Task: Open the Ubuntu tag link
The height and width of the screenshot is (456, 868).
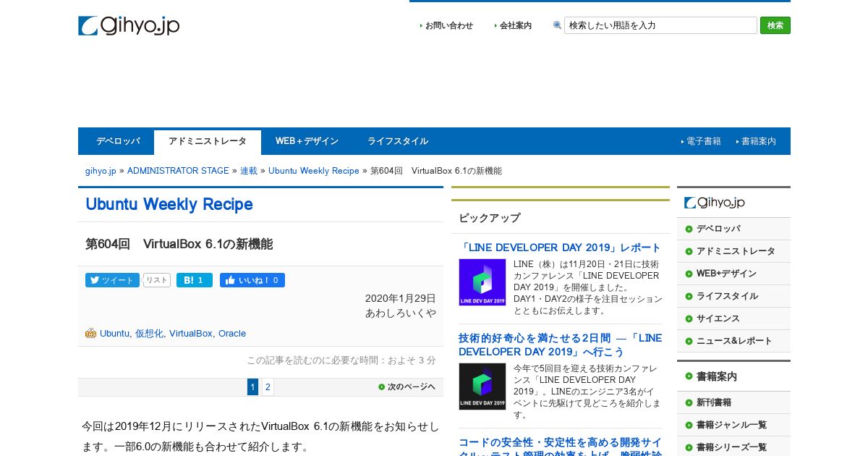Action: (115, 334)
